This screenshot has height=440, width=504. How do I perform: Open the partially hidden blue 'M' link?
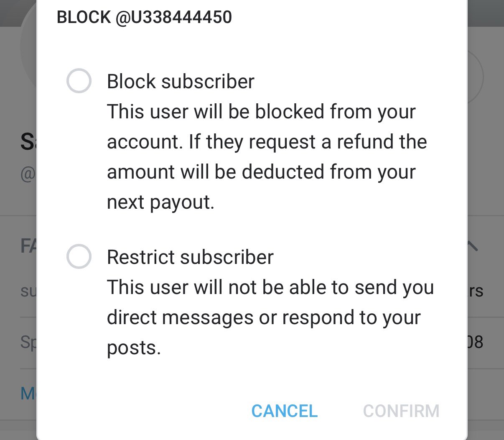coord(28,393)
